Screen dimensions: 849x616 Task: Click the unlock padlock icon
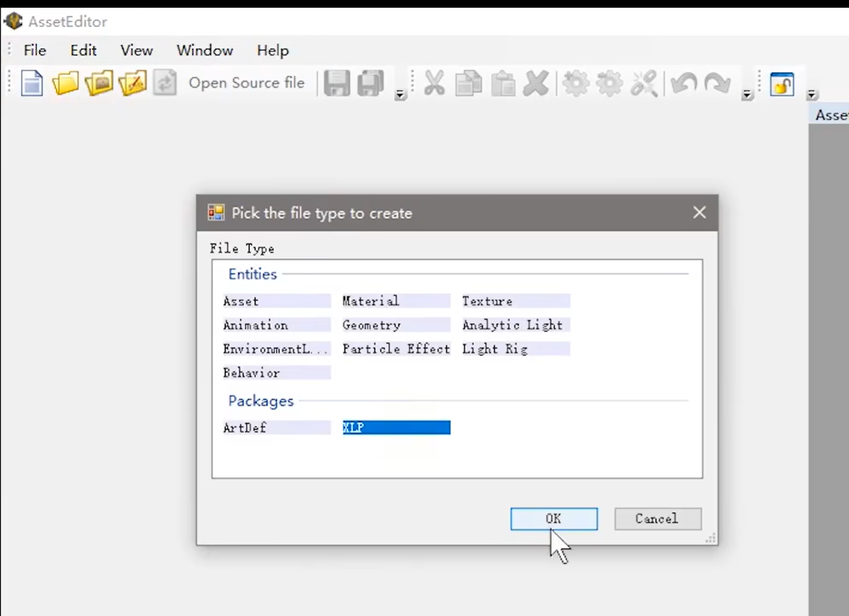tap(782, 84)
